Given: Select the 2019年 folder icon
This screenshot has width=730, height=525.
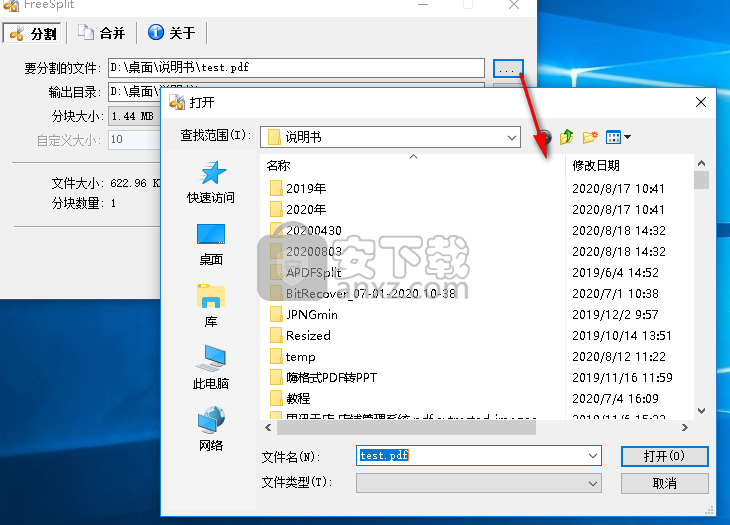Looking at the screenshot, I should click(x=276, y=188).
